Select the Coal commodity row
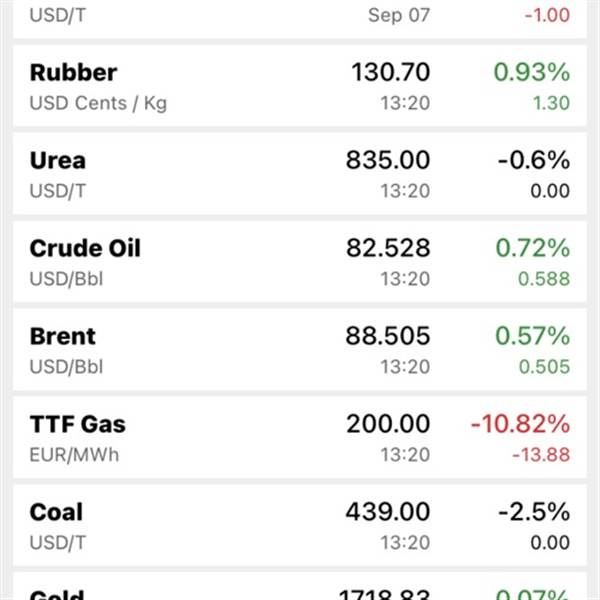This screenshot has width=600, height=600. point(300,525)
